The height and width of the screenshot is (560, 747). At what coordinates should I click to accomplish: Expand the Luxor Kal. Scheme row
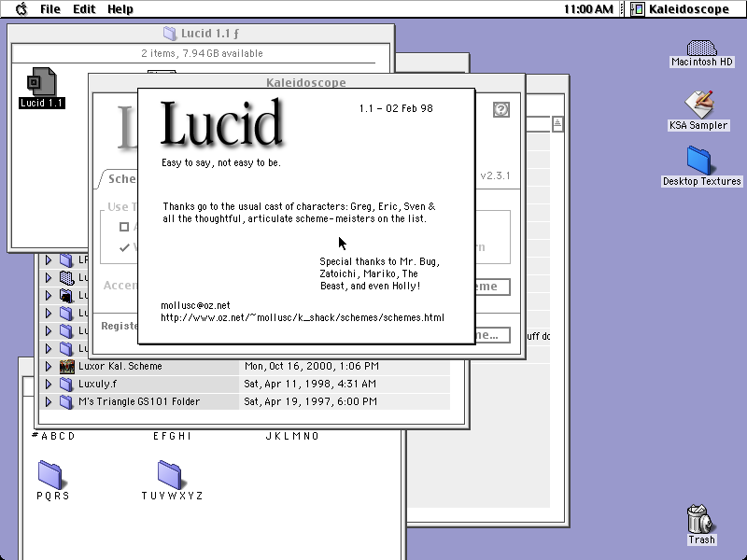[x=49, y=366]
